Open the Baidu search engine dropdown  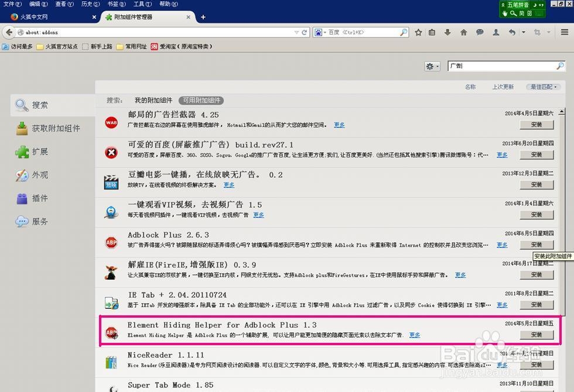click(320, 32)
